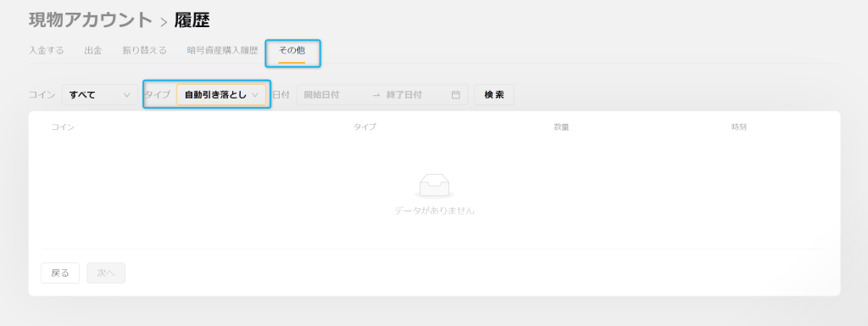Open the タイプ dropdown showing 自動引き落とし
868x326 pixels.
pyautogui.click(x=221, y=95)
